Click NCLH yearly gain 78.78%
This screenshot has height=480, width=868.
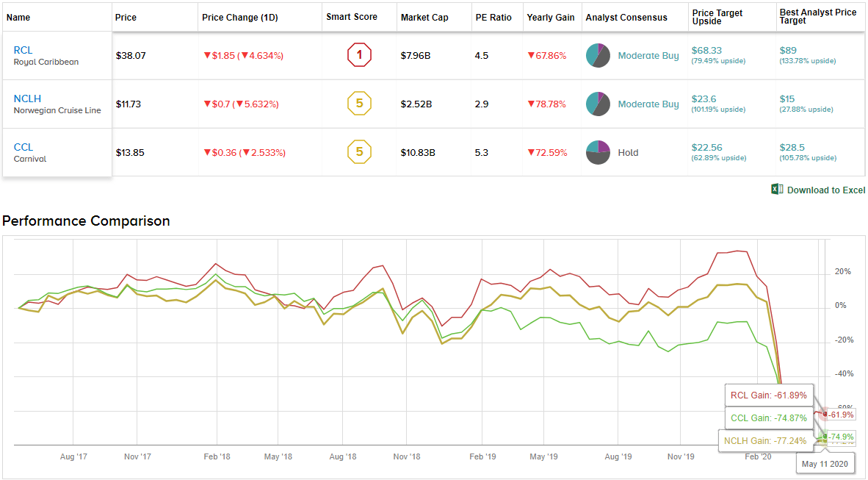(x=547, y=104)
